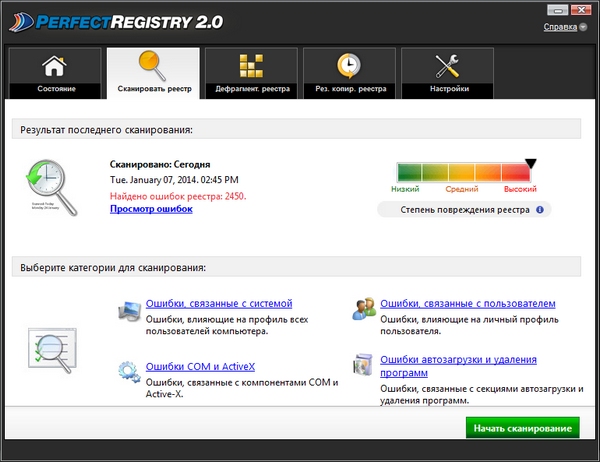
Task: Click the system errors monitor icon
Action: coord(129,311)
